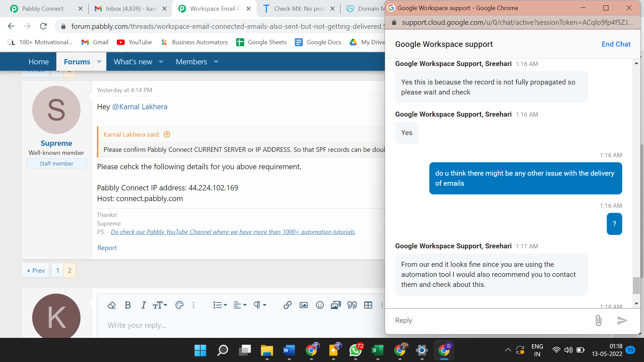
Task: Close the Workspace Email browser tab
Action: pyautogui.click(x=249, y=9)
